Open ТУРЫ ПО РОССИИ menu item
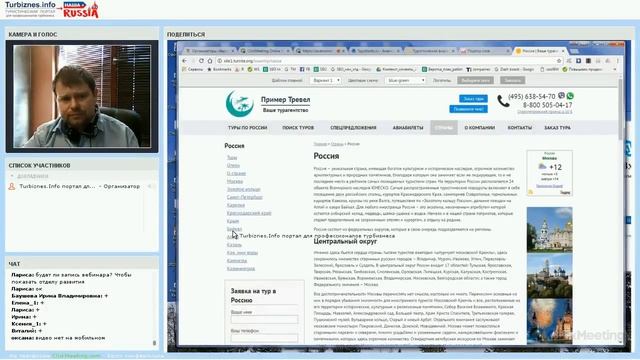Image resolution: width=640 pixels, height=360 pixels. point(247,128)
